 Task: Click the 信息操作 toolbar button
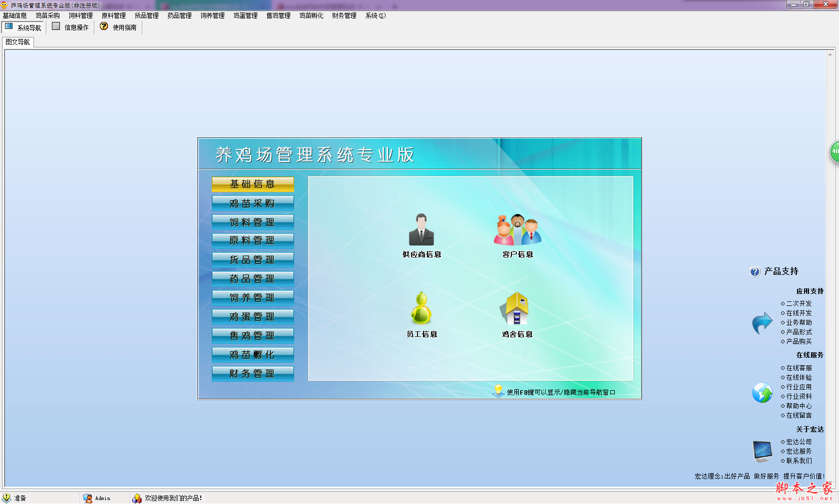(x=70, y=27)
